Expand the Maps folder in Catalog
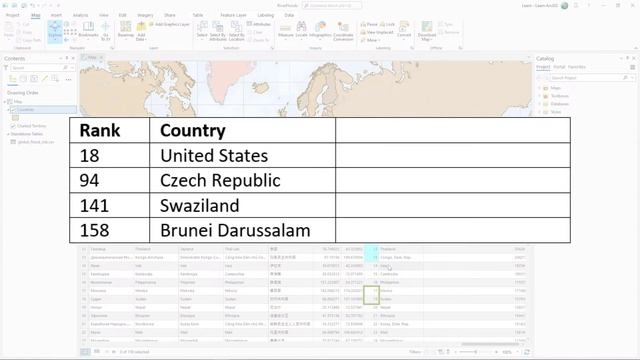Viewport: 640px width, 360px height. point(540,88)
